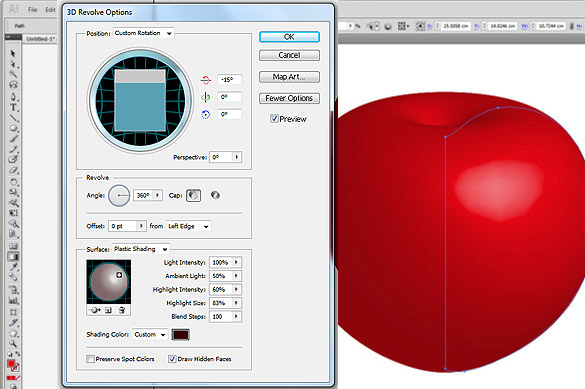Click Move Light to Back icon
This screenshot has width=585, height=389.
[95, 310]
